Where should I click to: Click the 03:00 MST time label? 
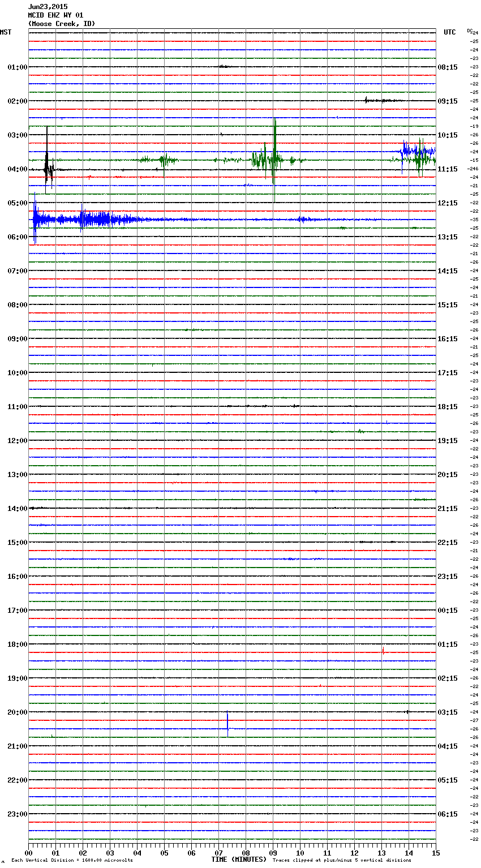coord(18,135)
